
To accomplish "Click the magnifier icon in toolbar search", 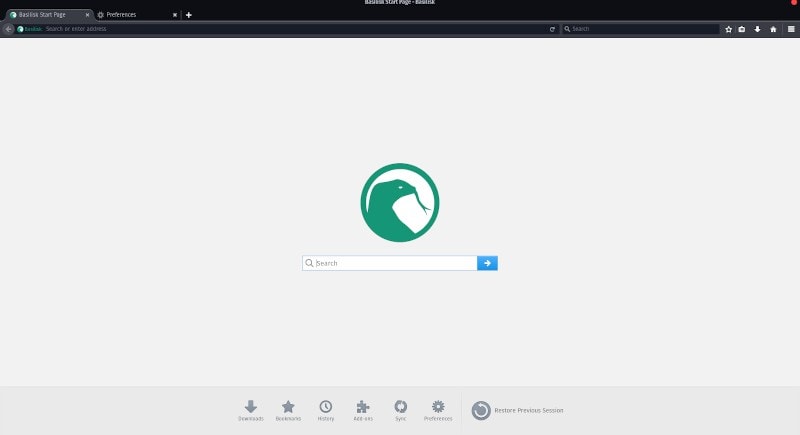I will [x=567, y=29].
